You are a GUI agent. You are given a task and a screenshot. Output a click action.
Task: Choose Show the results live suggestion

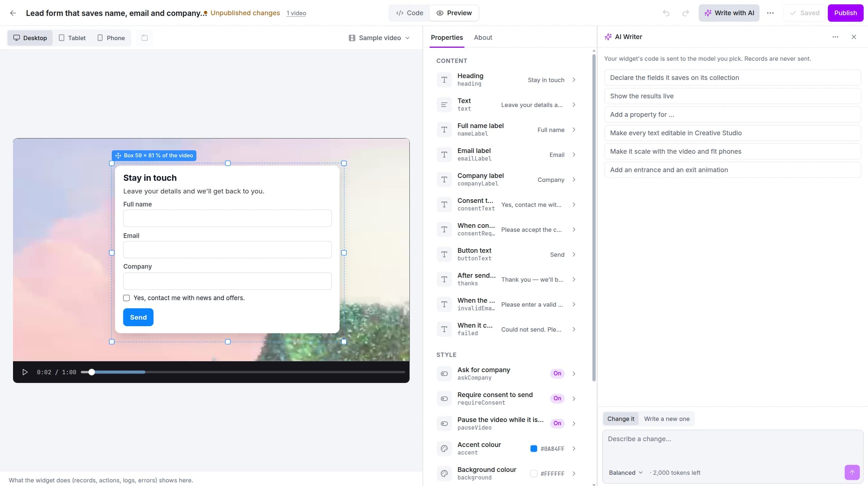pos(732,96)
